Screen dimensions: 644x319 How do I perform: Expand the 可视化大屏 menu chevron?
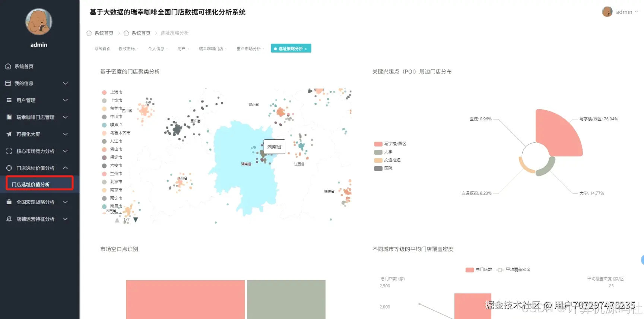click(65, 134)
